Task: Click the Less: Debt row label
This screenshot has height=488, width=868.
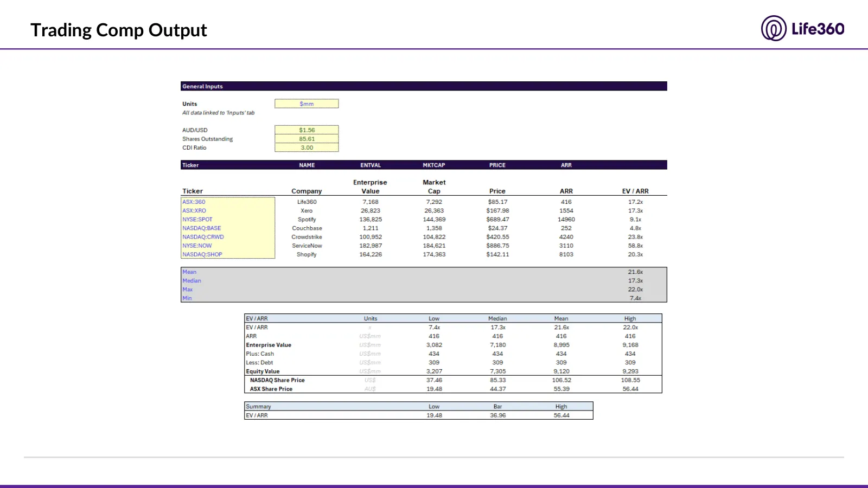Action: coord(259,363)
